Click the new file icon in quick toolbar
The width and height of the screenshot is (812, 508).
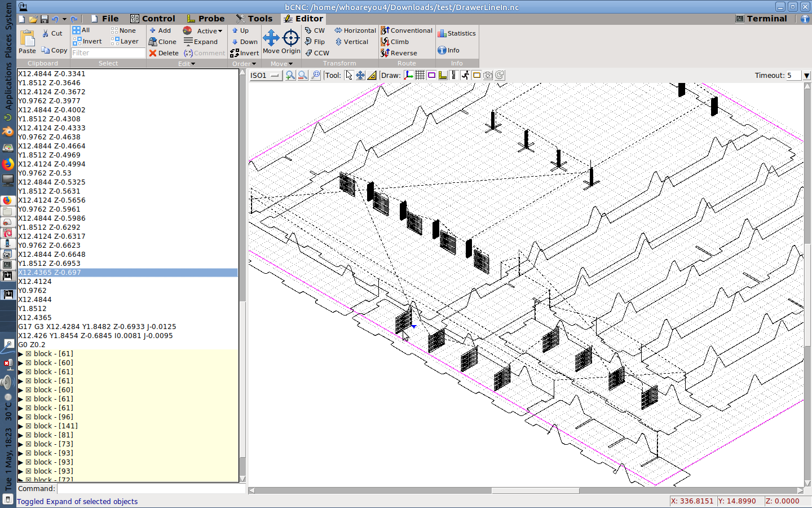point(21,19)
